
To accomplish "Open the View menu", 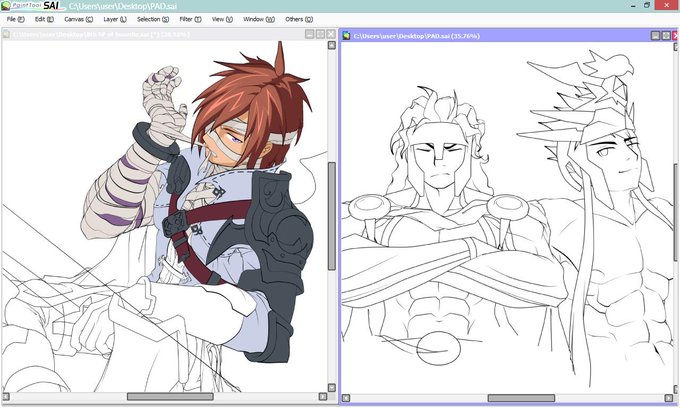I will [222, 19].
